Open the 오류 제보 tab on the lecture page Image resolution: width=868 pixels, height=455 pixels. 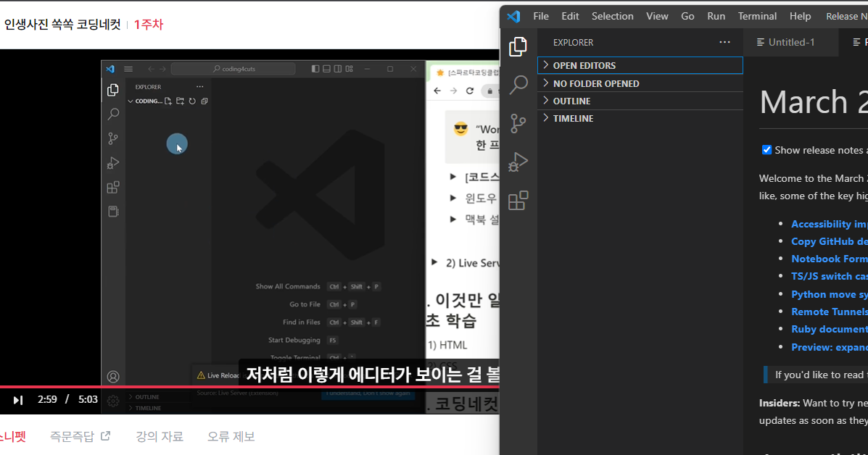[x=231, y=436]
